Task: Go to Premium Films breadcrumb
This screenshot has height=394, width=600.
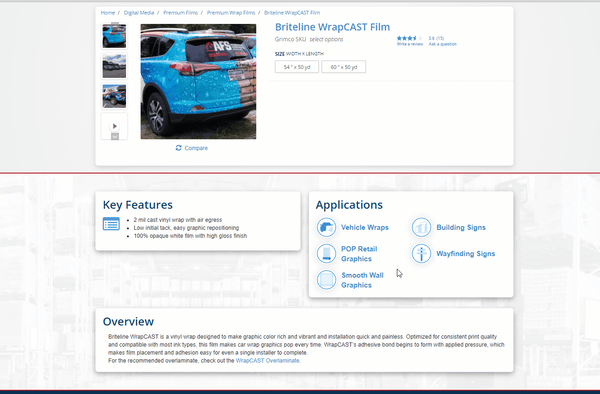Action: (x=180, y=13)
